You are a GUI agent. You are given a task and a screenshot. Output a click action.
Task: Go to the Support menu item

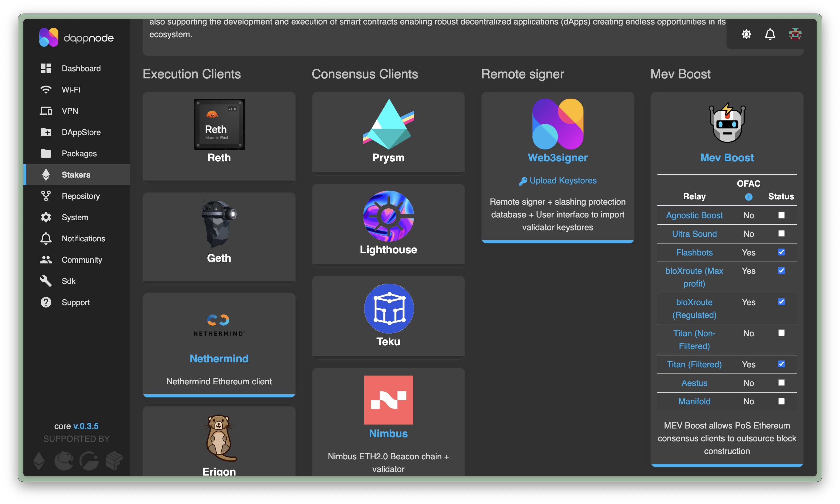(x=76, y=302)
